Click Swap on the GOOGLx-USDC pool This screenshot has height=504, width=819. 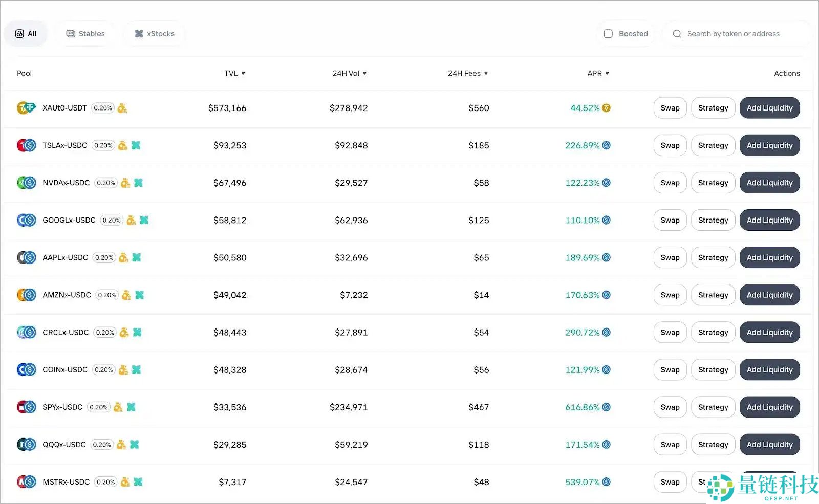tap(670, 220)
